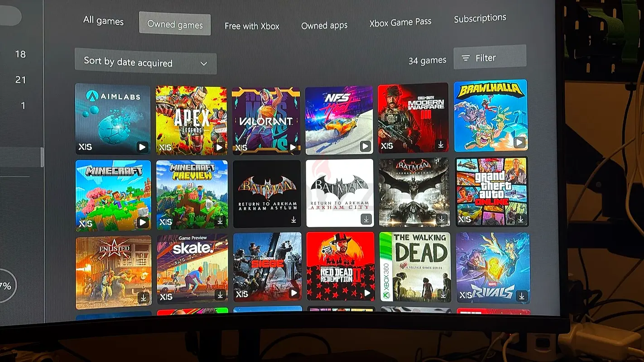The width and height of the screenshot is (644, 362).
Task: Click the download icon on the Rivals tile
Action: pos(522,296)
